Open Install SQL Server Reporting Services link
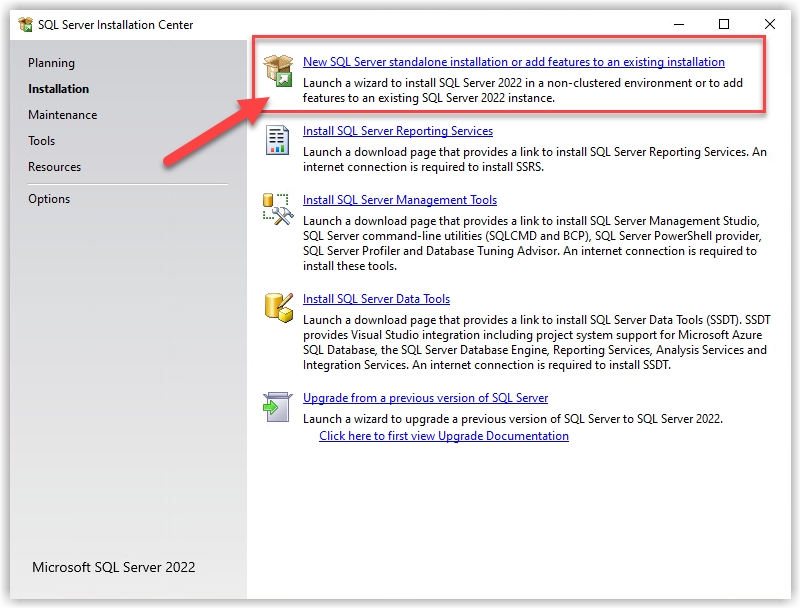 (x=398, y=131)
